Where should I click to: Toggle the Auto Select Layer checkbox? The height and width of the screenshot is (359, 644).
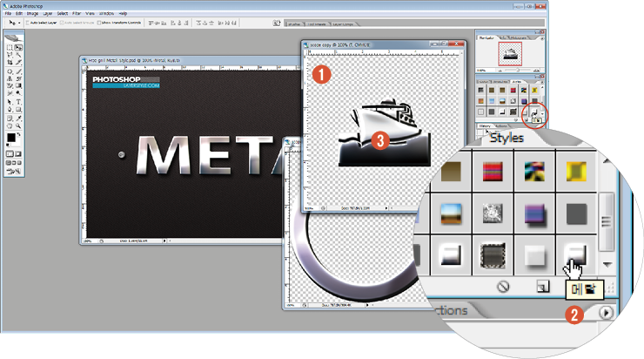28,23
